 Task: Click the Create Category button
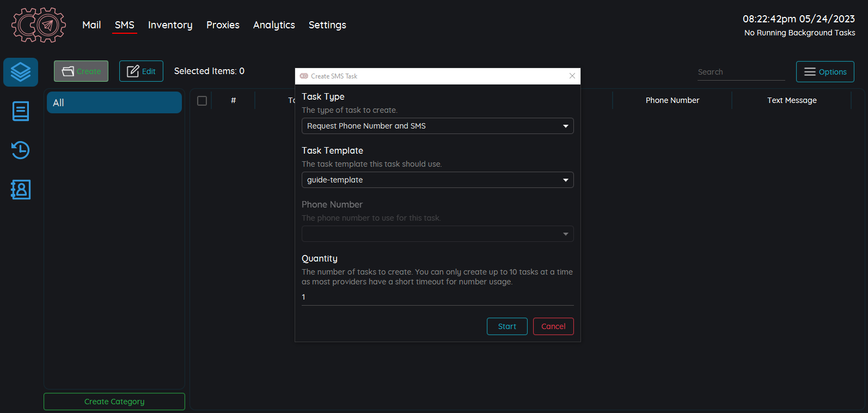click(x=114, y=402)
